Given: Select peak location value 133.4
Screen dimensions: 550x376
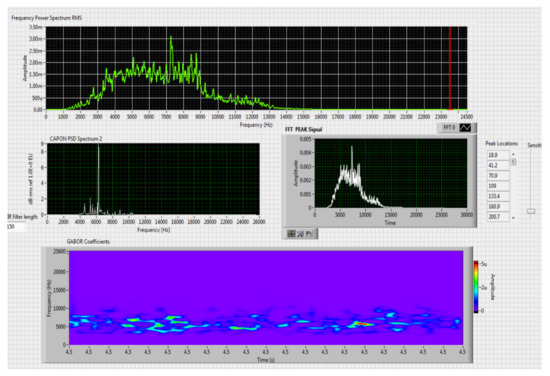Looking at the screenshot, I should pos(498,196).
